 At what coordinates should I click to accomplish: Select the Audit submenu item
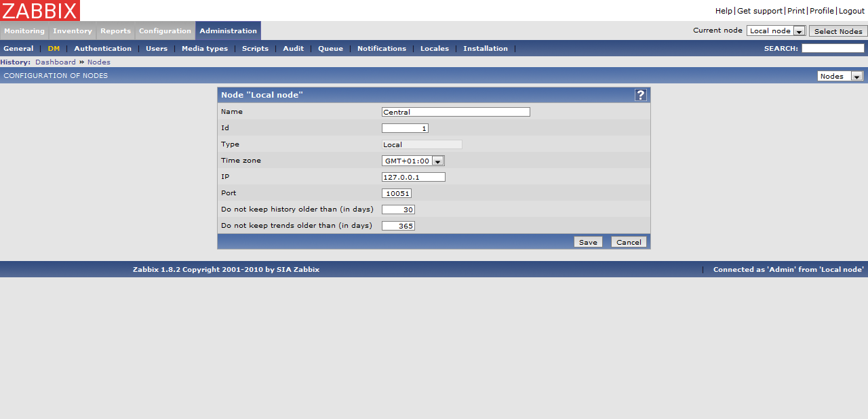coord(293,49)
